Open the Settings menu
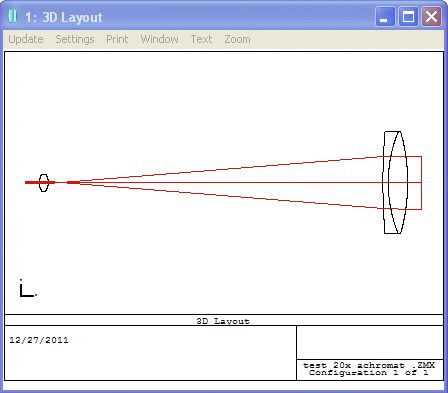448x393 pixels. coord(75,39)
